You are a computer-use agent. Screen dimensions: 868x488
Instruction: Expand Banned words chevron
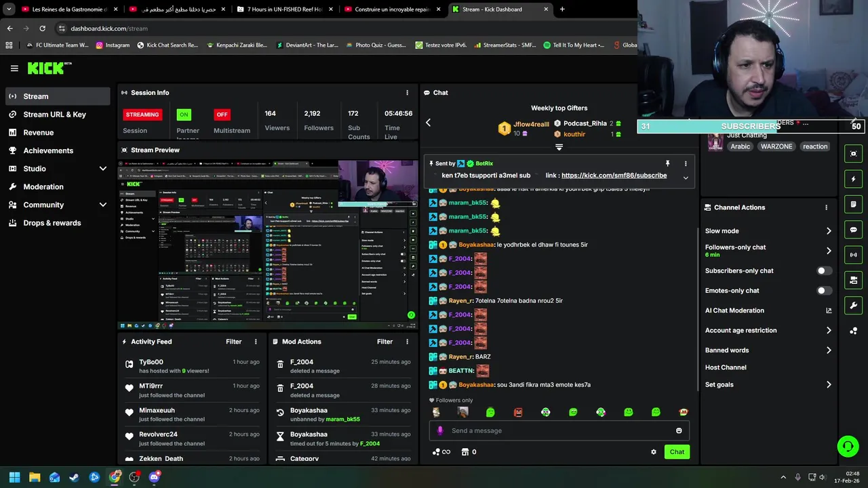click(829, 350)
